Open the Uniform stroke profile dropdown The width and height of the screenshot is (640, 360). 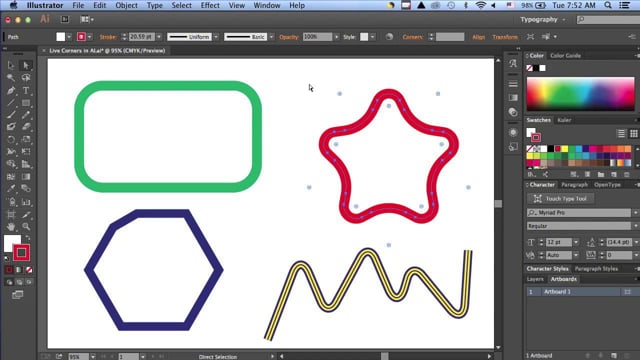(x=193, y=37)
